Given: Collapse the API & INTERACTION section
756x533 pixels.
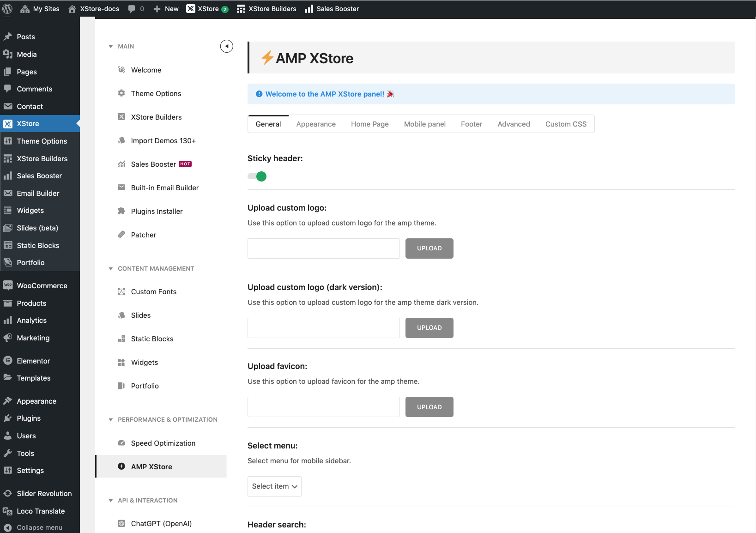Looking at the screenshot, I should 111,500.
